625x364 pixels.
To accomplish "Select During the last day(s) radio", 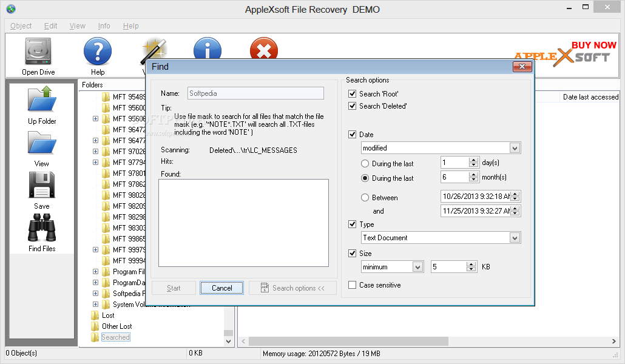I will [x=365, y=163].
